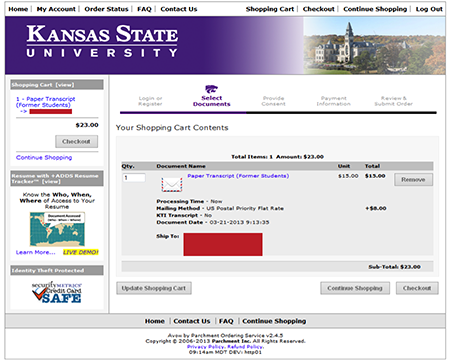Viewport: 450px width, 363px height.
Task: Open Paper Transcript (Former Students) link in cart table
Action: pos(238,176)
